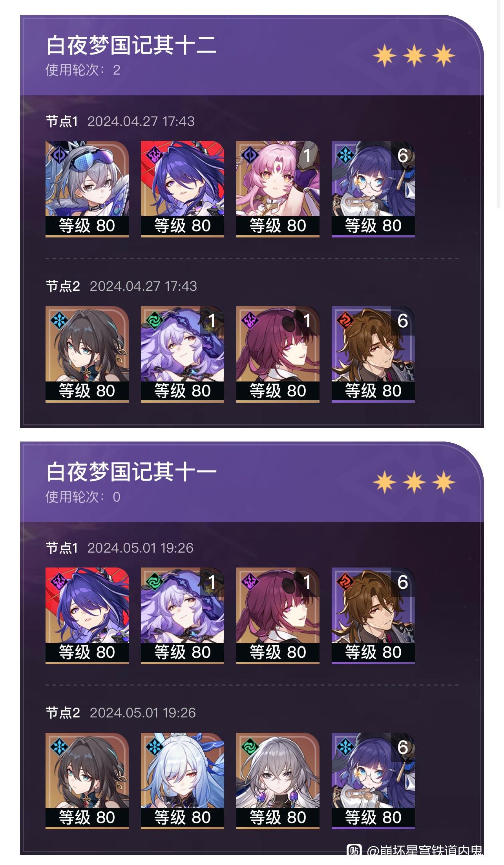Click three-star rating on stage eleven
Screen dimensions: 504x865
(414, 482)
